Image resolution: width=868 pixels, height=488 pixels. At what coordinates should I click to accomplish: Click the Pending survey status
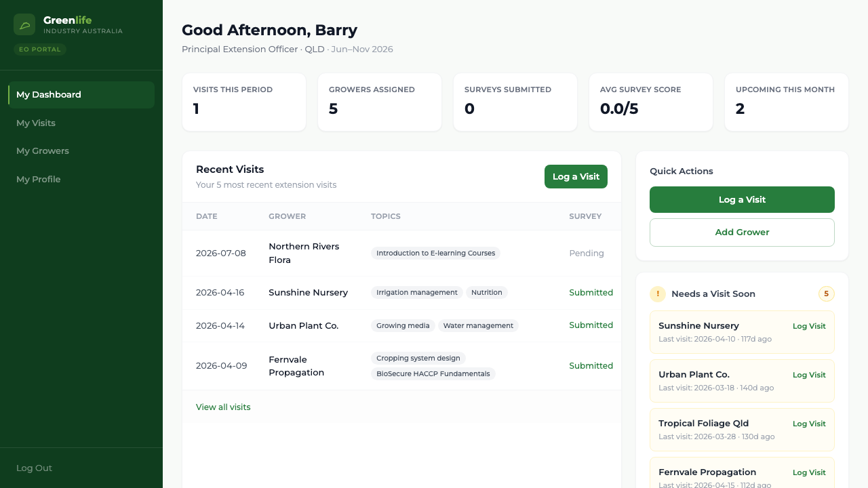587,253
